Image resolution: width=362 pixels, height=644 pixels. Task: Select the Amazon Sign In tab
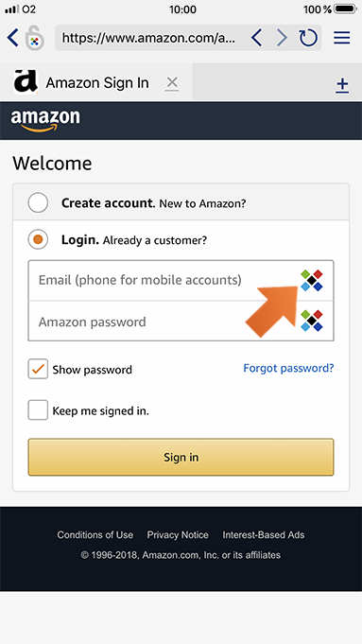tap(96, 82)
